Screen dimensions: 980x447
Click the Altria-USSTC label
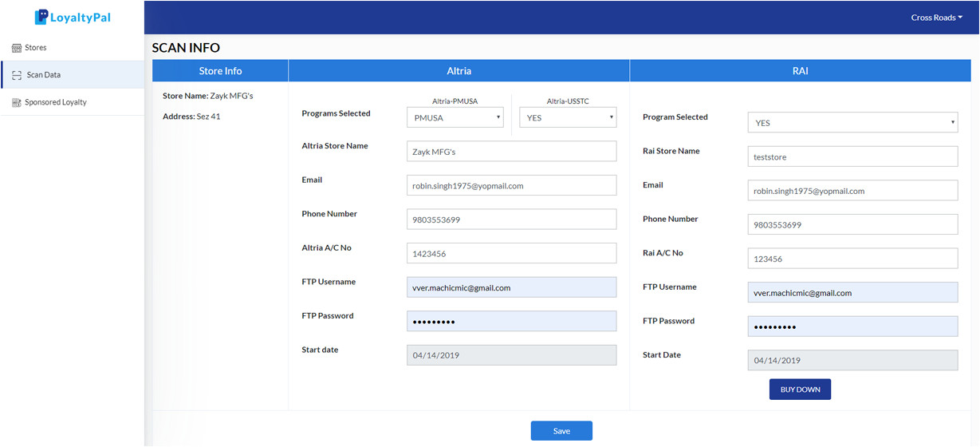tap(568, 101)
